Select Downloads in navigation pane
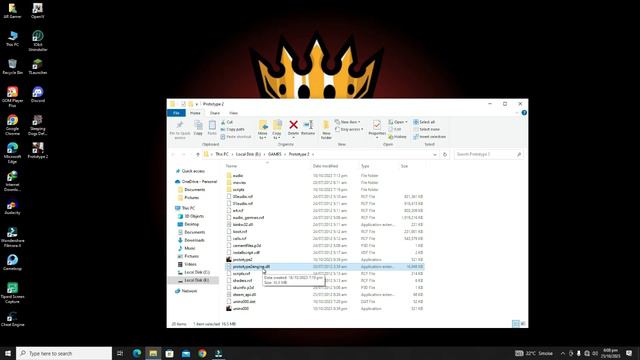This screenshot has height=360, width=640. [x=191, y=240]
